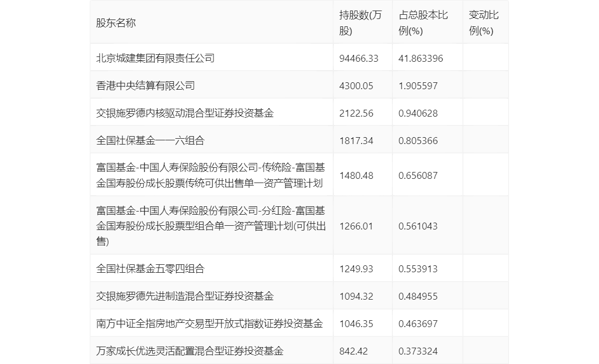Screen dimensions: 599x364
Task: Click the 1094.32 shareholding cell
Action: click(356, 296)
